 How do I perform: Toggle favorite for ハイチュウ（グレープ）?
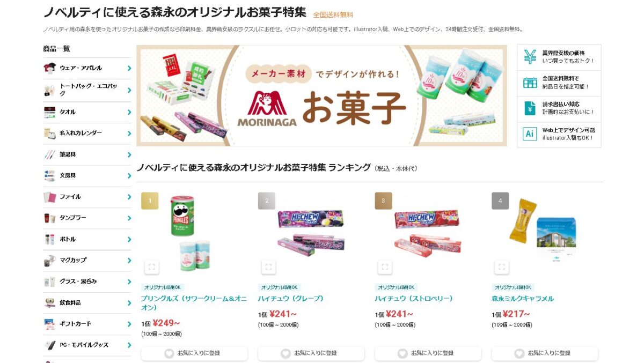pos(311,353)
